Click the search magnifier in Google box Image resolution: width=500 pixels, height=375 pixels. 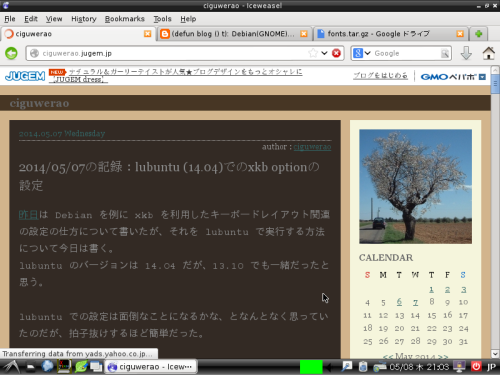point(445,53)
